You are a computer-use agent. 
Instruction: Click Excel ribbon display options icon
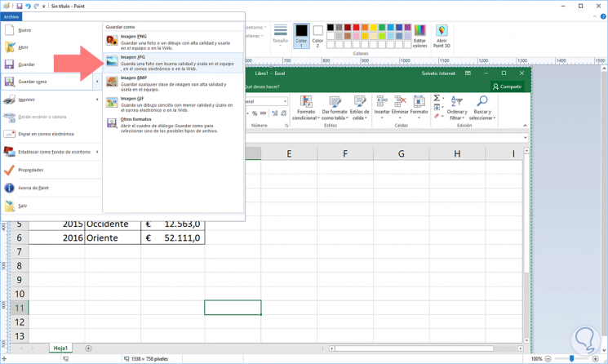pos(468,73)
